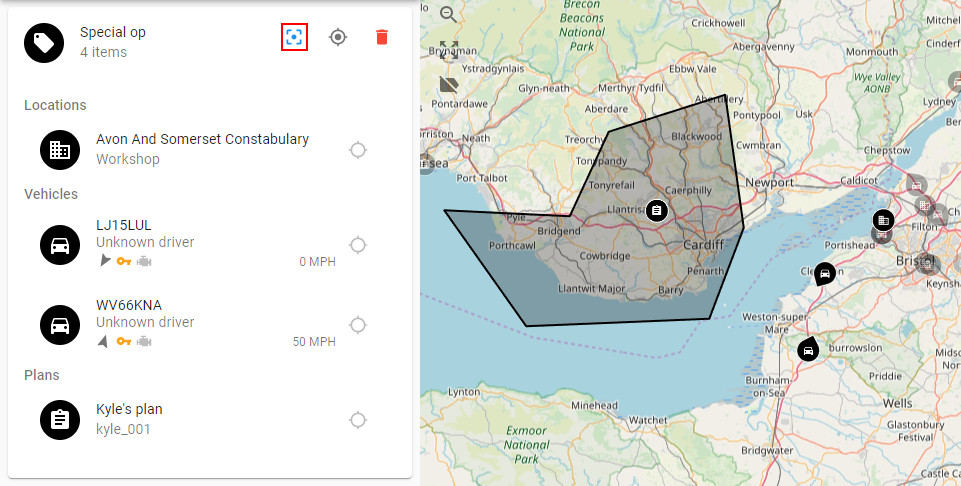Image resolution: width=961 pixels, height=486 pixels.
Task: Select the car marker near Clevedon
Action: [x=824, y=273]
